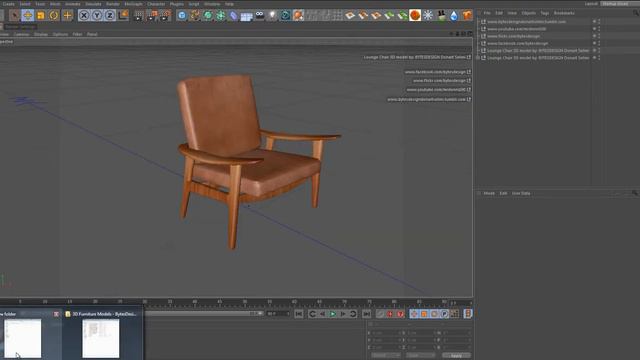
Task: Play the animation forward
Action: [x=333, y=313]
